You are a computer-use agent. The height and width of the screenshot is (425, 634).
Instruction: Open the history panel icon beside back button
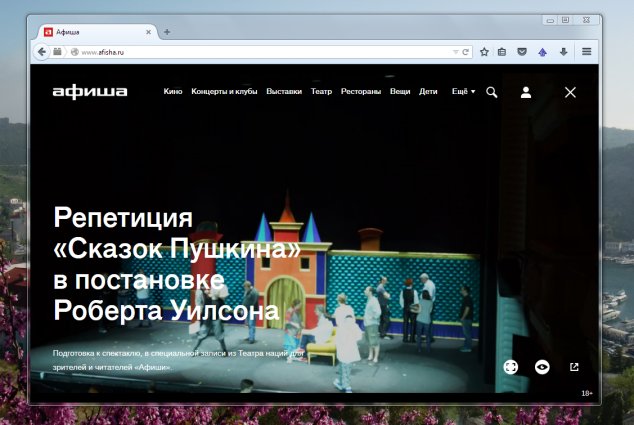coord(57,52)
